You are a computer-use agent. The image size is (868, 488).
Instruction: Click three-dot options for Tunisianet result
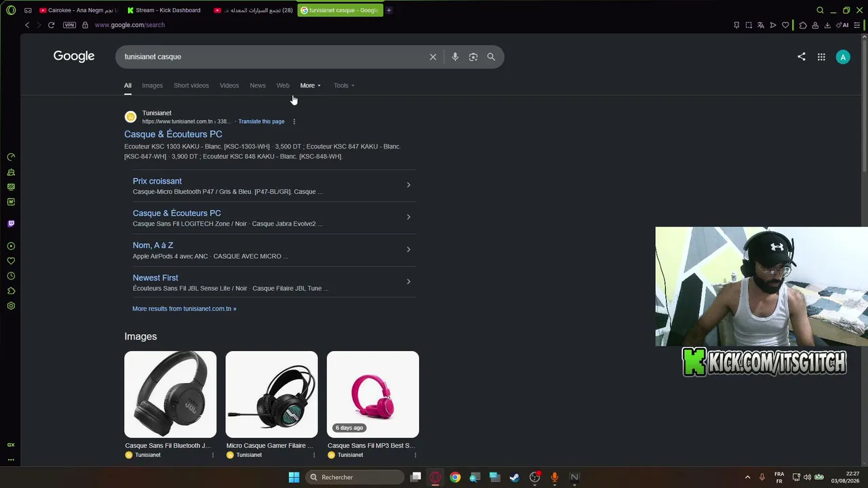click(x=294, y=121)
